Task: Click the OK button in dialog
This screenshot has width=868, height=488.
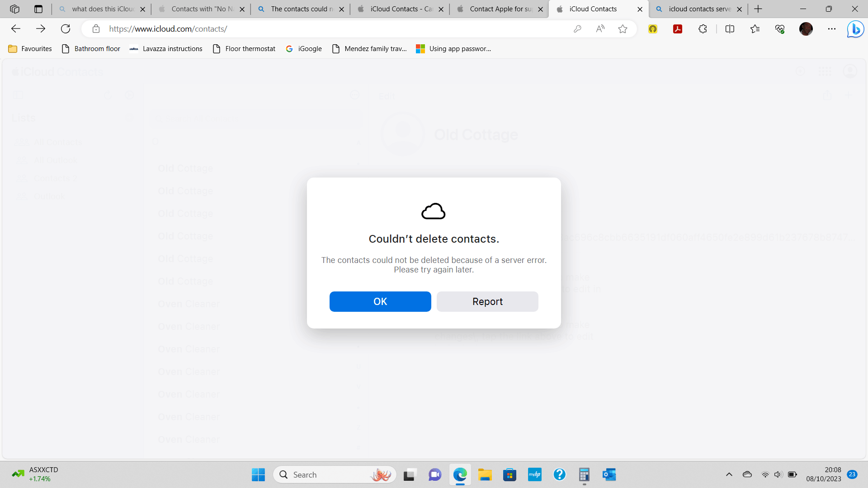Action: tap(380, 301)
